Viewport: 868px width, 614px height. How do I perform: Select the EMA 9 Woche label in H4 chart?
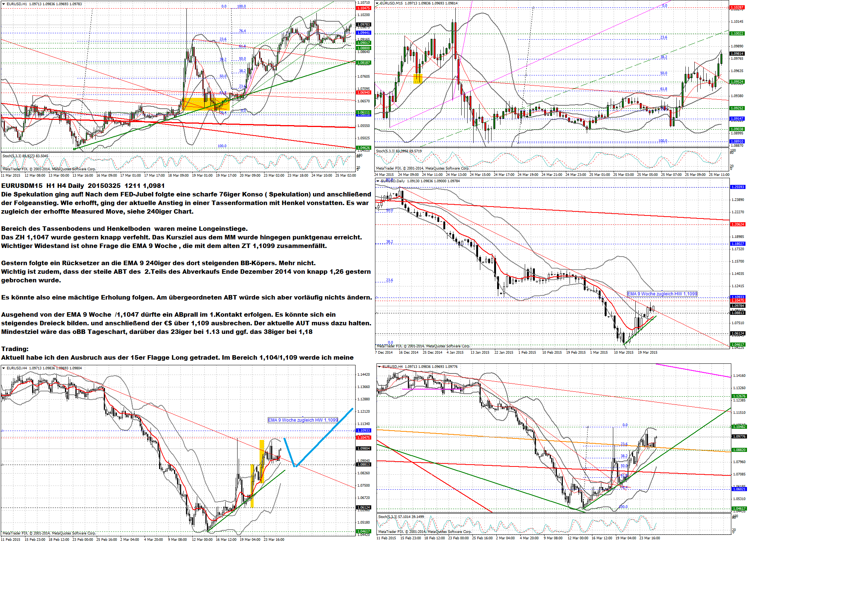[x=303, y=420]
